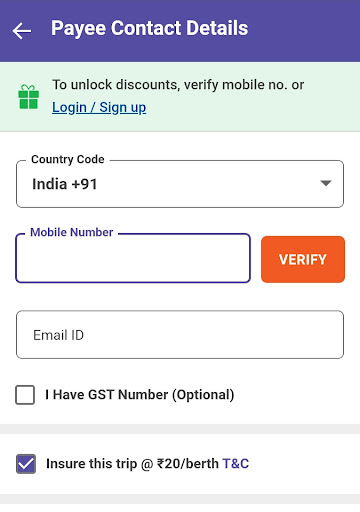Viewport: 360px width, 512px height.
Task: Click the orange VERIFY button
Action: click(303, 259)
